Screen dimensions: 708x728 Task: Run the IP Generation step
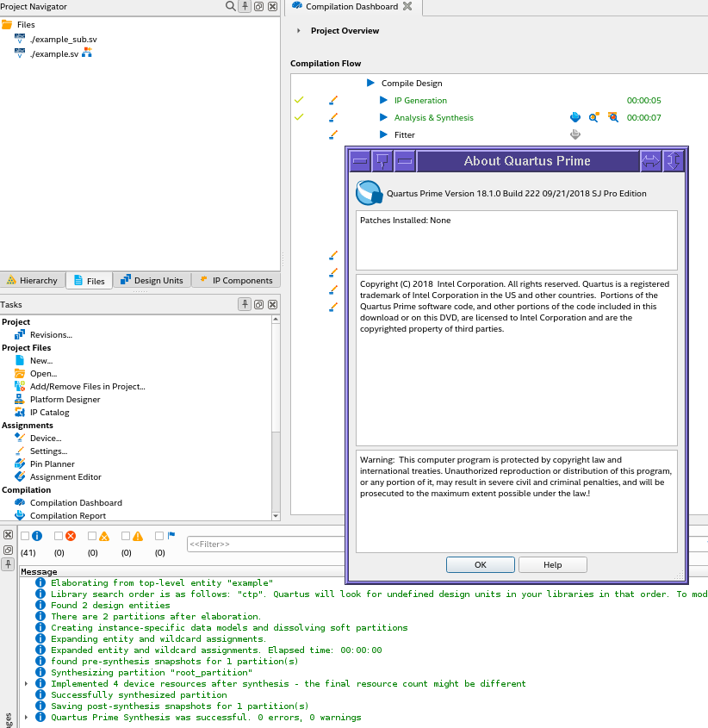pos(383,100)
